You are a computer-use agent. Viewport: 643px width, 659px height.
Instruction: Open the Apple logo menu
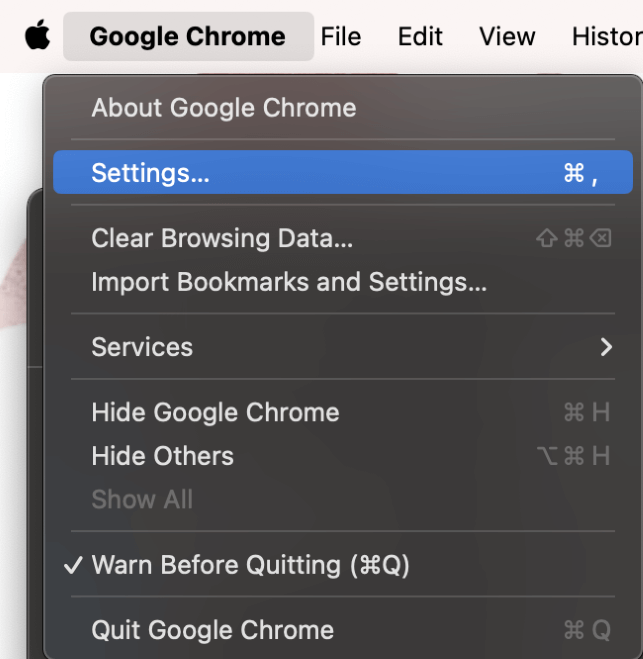click(37, 37)
